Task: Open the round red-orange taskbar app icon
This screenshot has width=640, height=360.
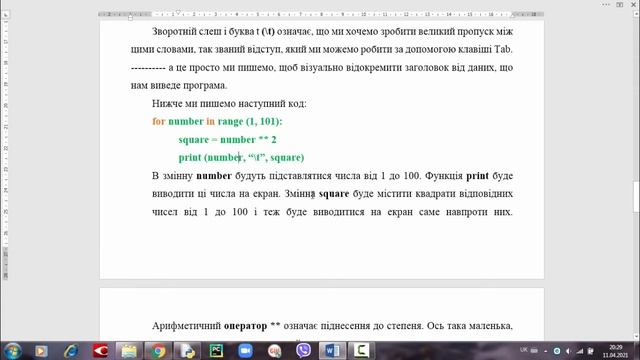Action: point(274,351)
